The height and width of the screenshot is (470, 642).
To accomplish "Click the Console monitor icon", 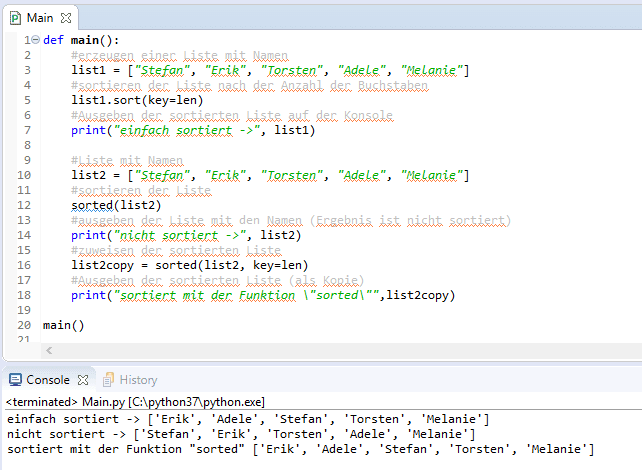I will click(x=15, y=380).
